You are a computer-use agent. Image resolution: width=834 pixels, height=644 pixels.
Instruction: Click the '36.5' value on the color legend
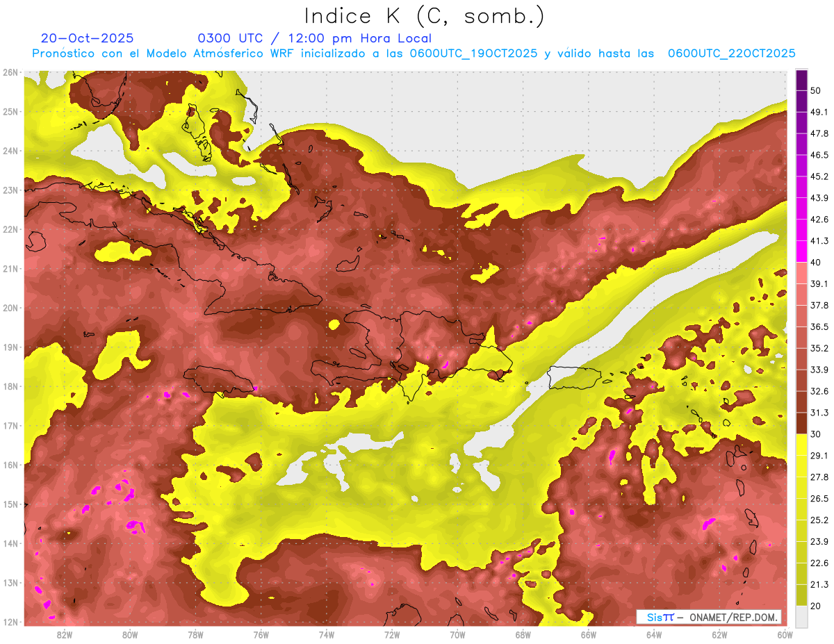819,327
